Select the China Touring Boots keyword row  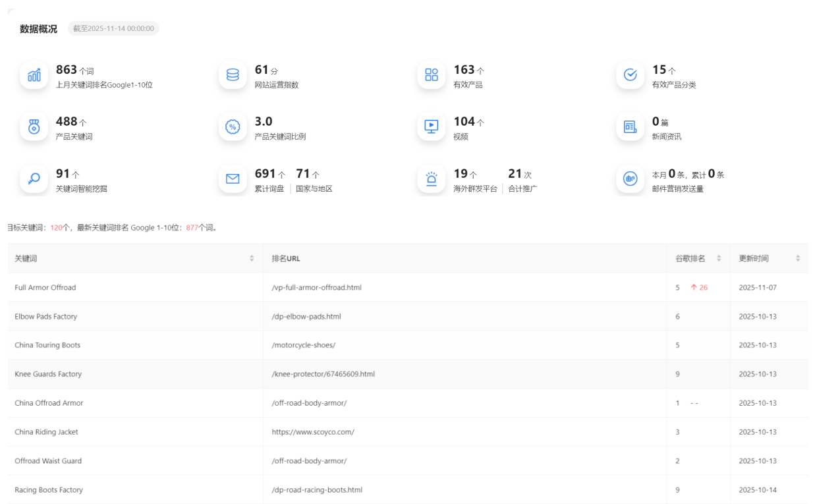[47, 345]
